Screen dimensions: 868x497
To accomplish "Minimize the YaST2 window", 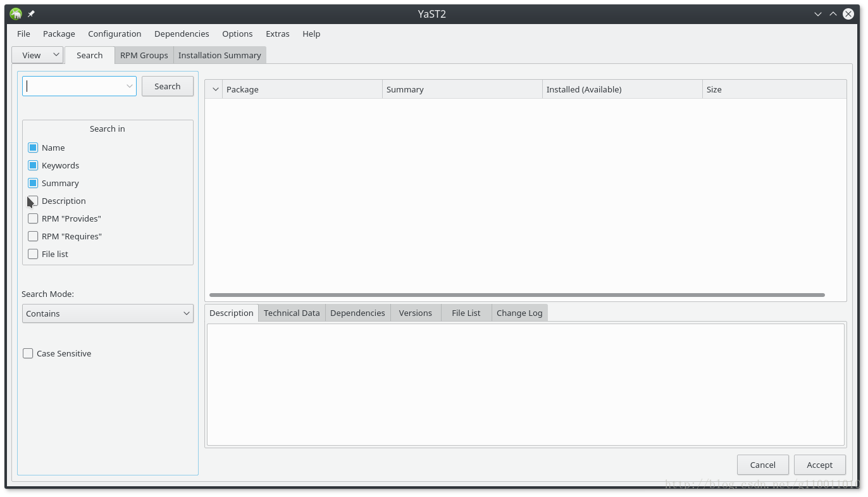I will pyautogui.click(x=818, y=14).
